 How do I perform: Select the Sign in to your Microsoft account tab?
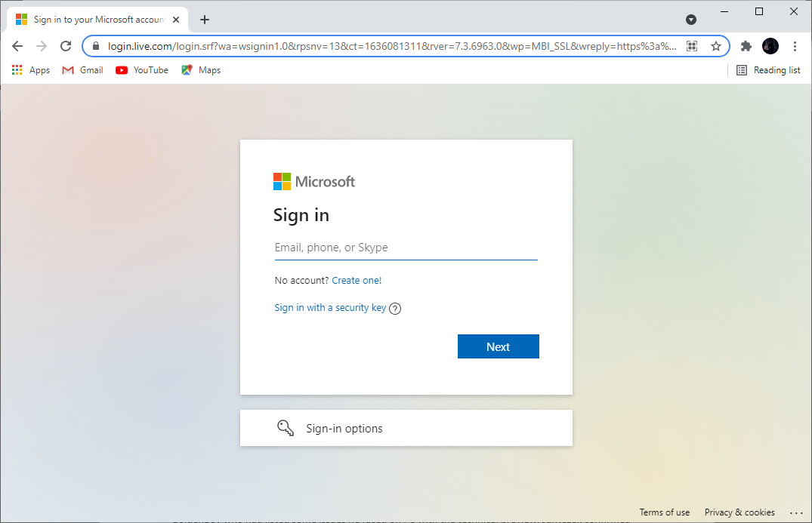coord(98,20)
